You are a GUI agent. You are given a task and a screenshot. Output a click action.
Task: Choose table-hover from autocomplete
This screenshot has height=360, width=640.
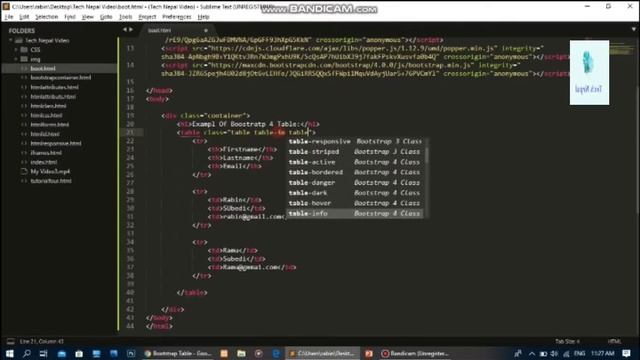coord(355,203)
